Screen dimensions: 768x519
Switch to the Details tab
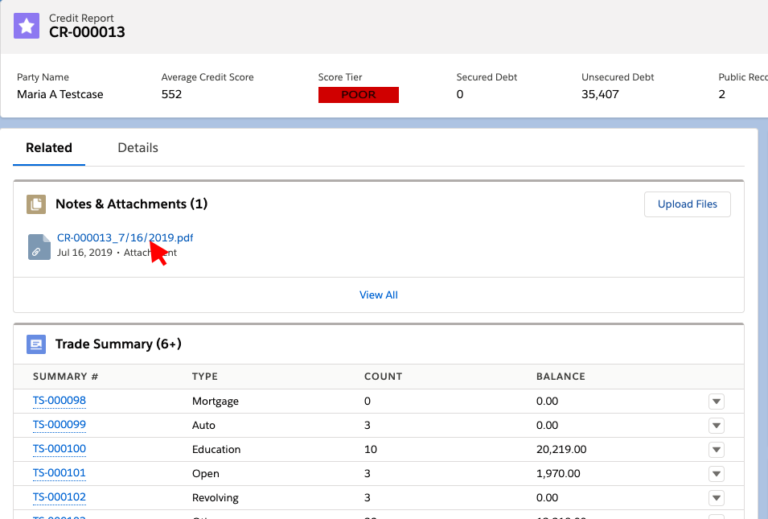coord(138,148)
